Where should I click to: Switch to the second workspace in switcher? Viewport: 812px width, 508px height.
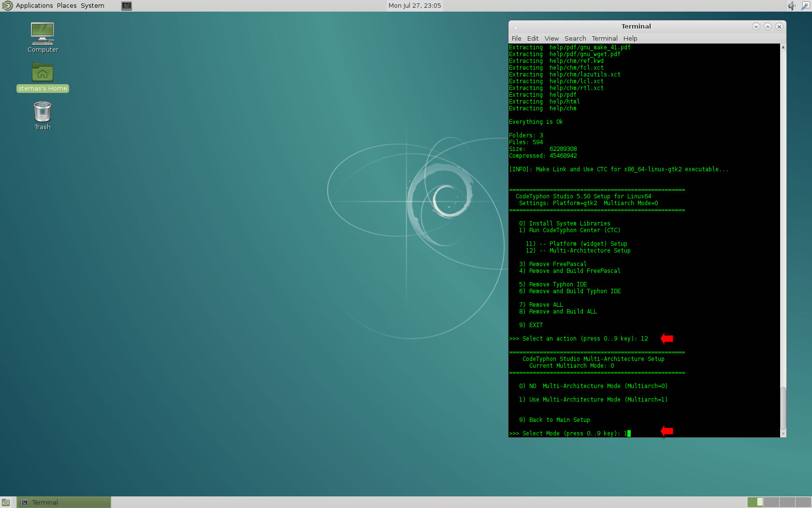coord(771,502)
